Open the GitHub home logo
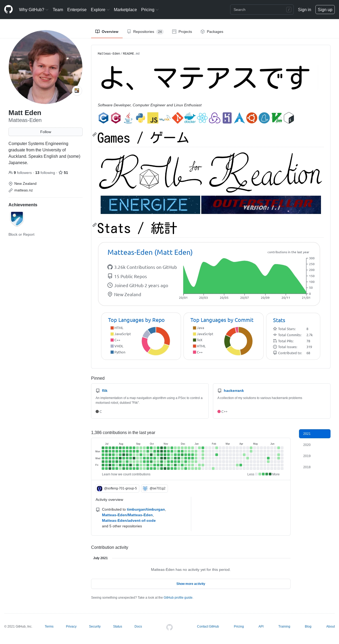The height and width of the screenshot is (644, 339). click(8, 10)
